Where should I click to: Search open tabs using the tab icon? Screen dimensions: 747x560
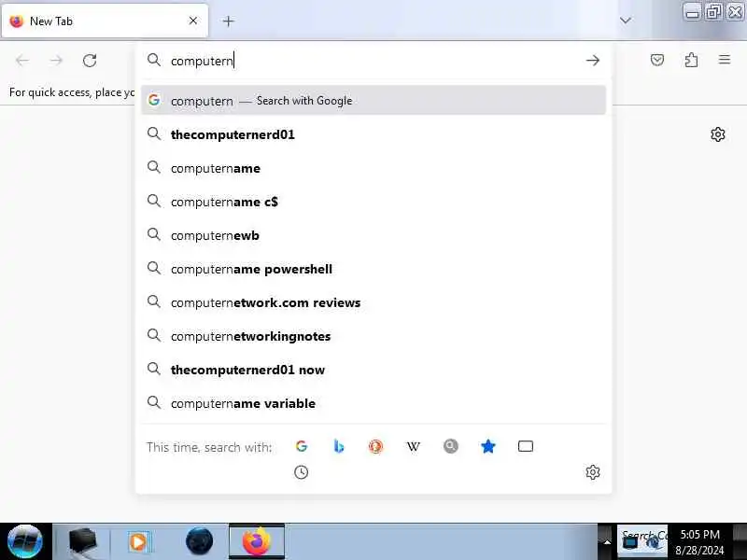coord(526,446)
